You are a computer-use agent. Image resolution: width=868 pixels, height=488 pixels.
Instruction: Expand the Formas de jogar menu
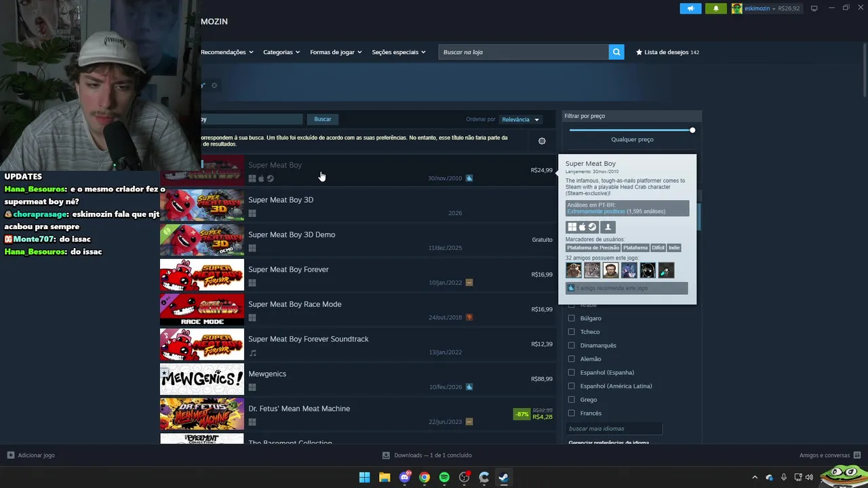pyautogui.click(x=336, y=52)
